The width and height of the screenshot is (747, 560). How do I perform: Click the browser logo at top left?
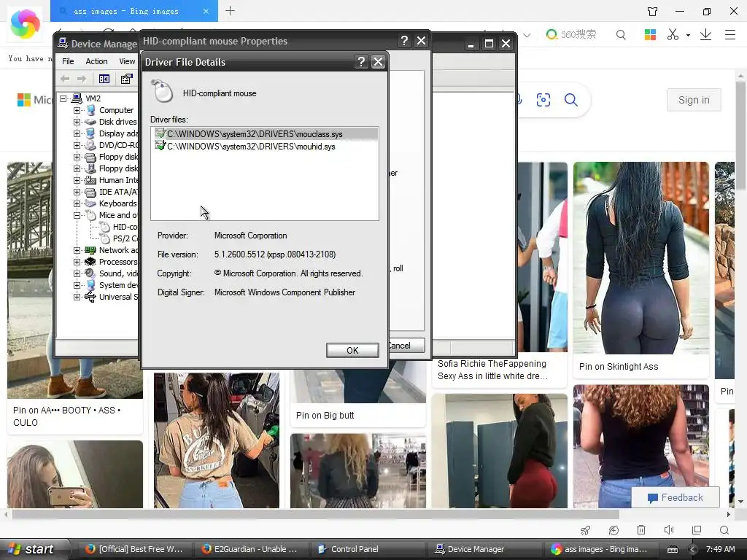point(25,24)
